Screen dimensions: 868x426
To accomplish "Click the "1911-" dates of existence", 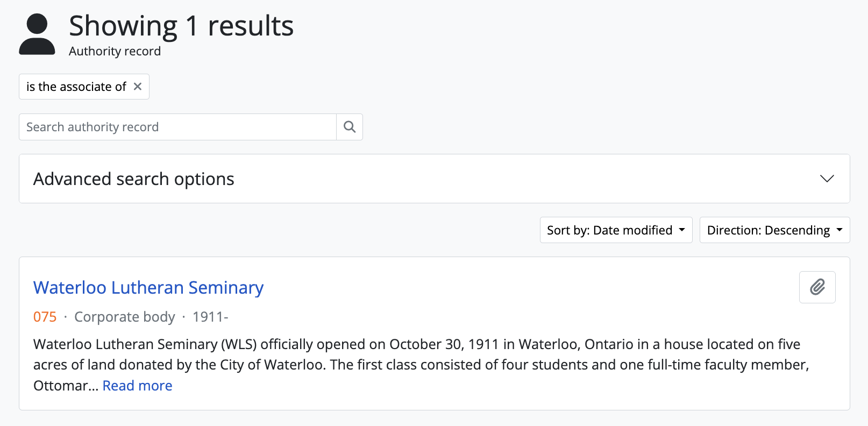I will [210, 317].
